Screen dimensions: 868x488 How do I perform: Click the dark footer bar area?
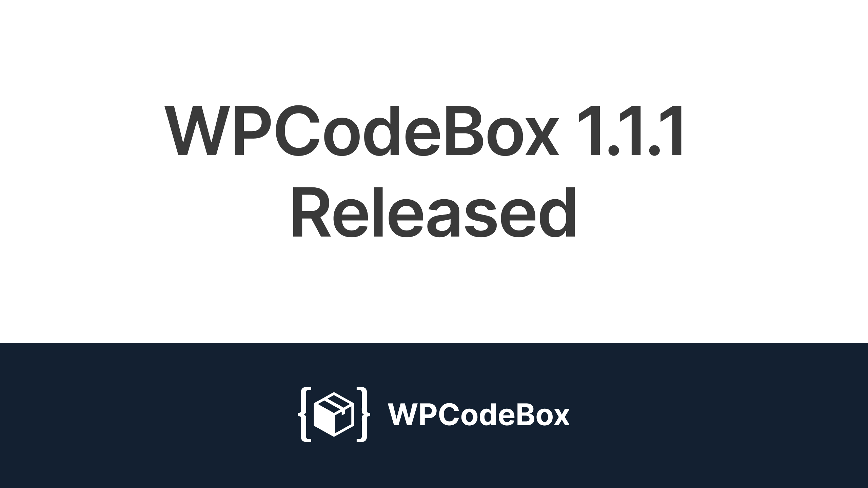(x=434, y=414)
